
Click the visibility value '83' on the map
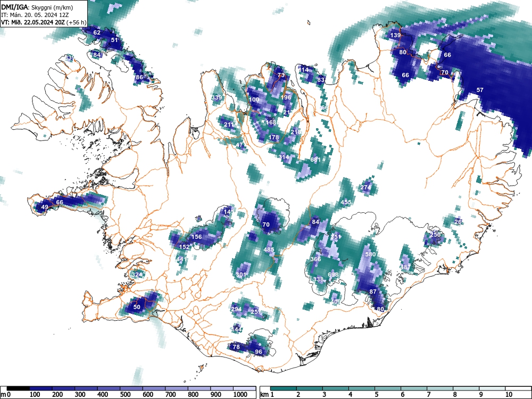tap(321, 80)
